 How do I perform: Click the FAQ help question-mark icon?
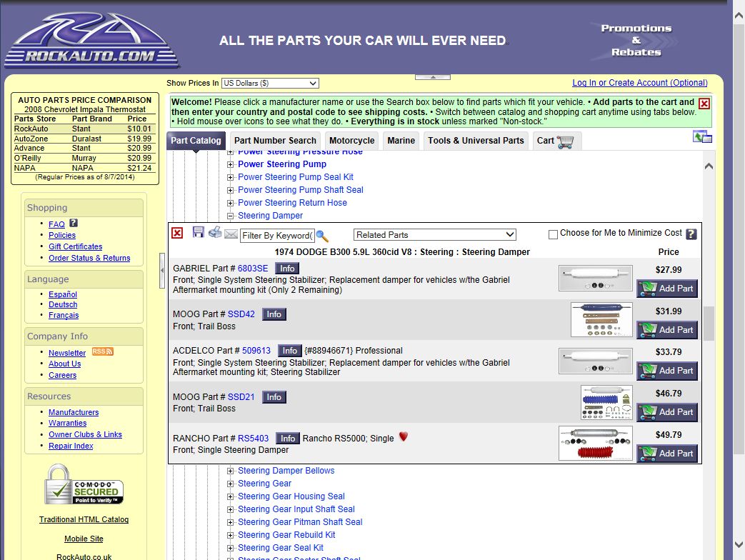tap(73, 223)
